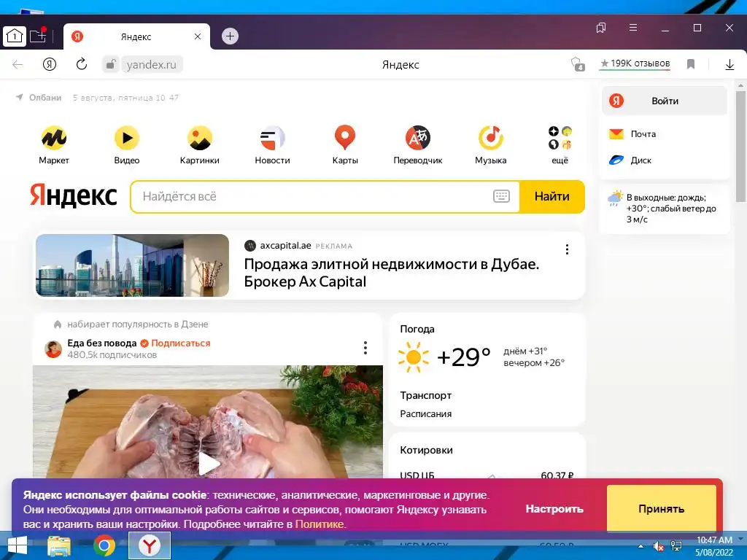The width and height of the screenshot is (747, 560).
Task: Click the page vertical scrollbar
Action: click(740, 147)
